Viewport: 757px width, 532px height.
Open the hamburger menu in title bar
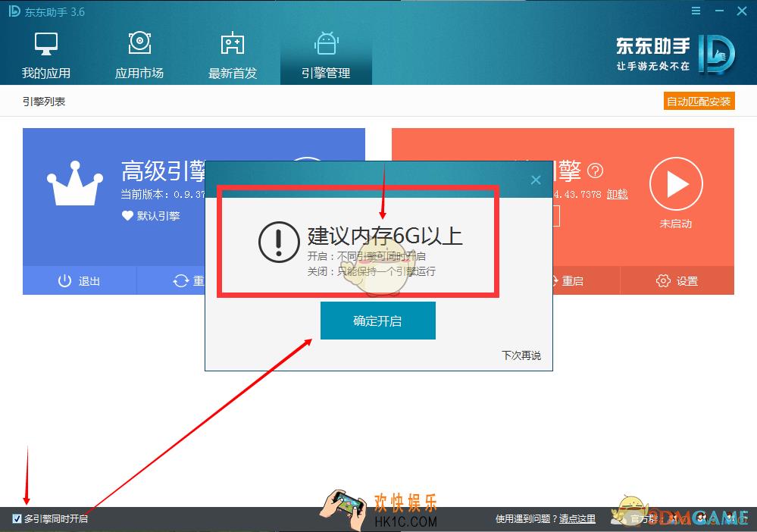(696, 11)
